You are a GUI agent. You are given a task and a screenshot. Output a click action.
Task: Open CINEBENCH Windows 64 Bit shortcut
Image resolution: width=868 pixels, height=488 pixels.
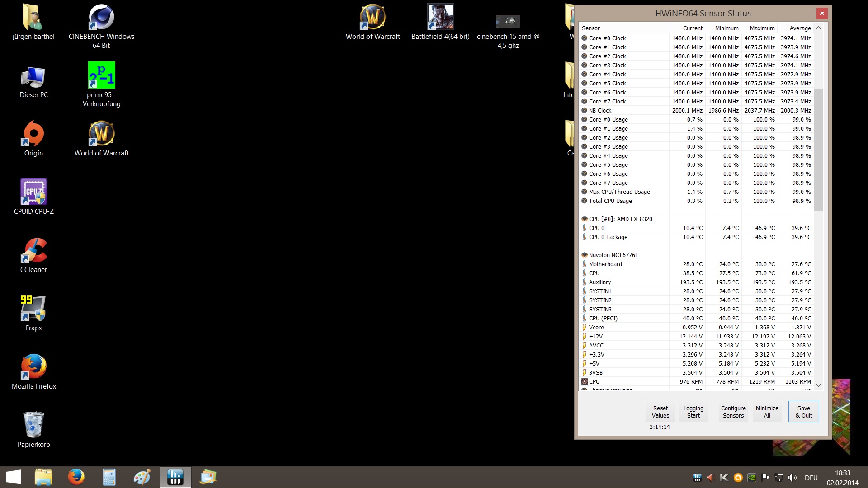[x=101, y=18]
